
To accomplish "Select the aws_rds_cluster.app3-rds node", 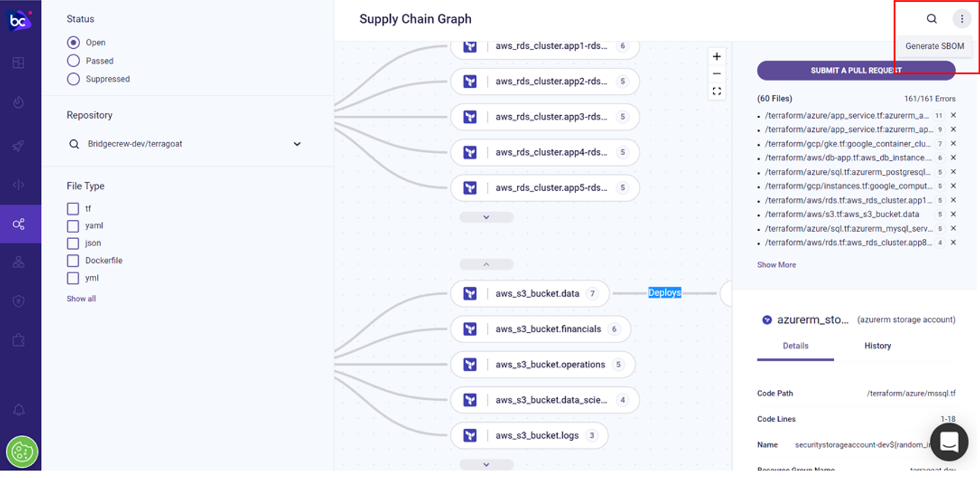I will [545, 117].
